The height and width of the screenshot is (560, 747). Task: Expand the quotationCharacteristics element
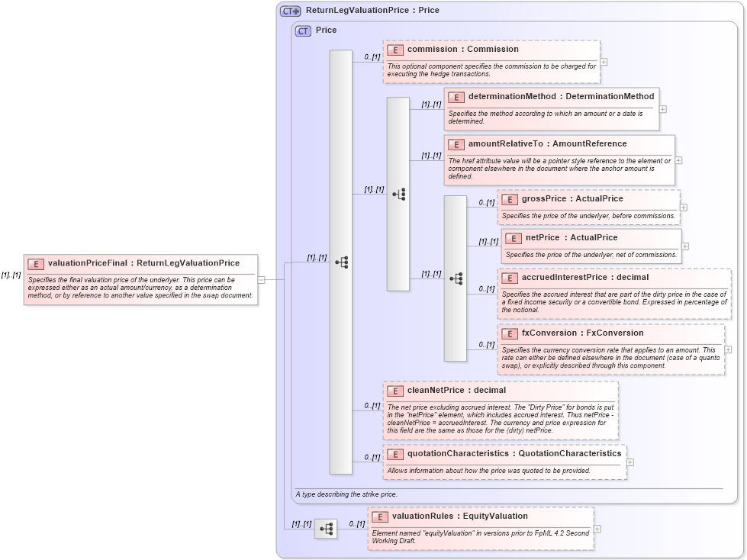629,462
